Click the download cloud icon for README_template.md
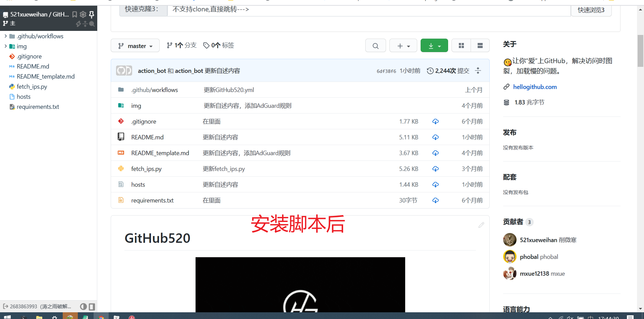Viewport: 644px width, 319px height. coord(435,153)
